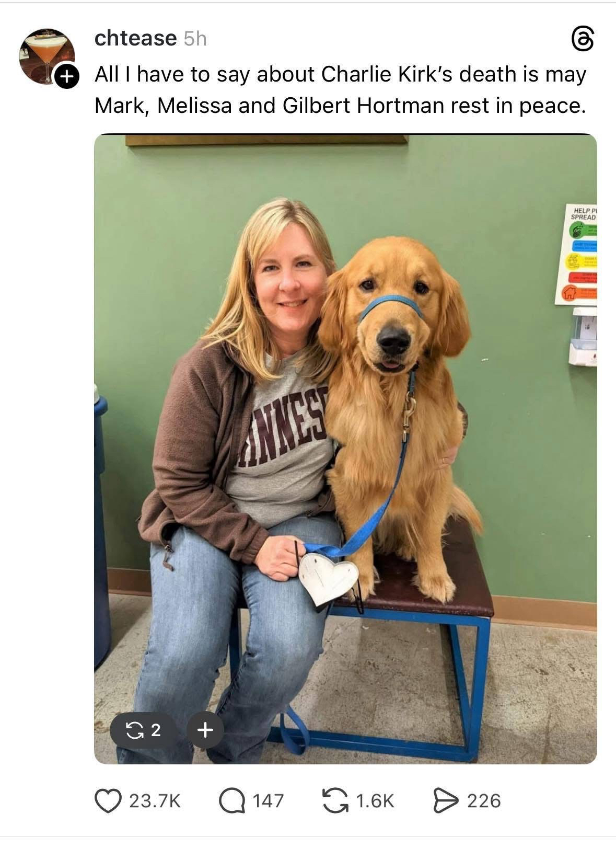This screenshot has height=848, width=616.
Task: View the 23.7K likes count
Action: click(x=155, y=801)
